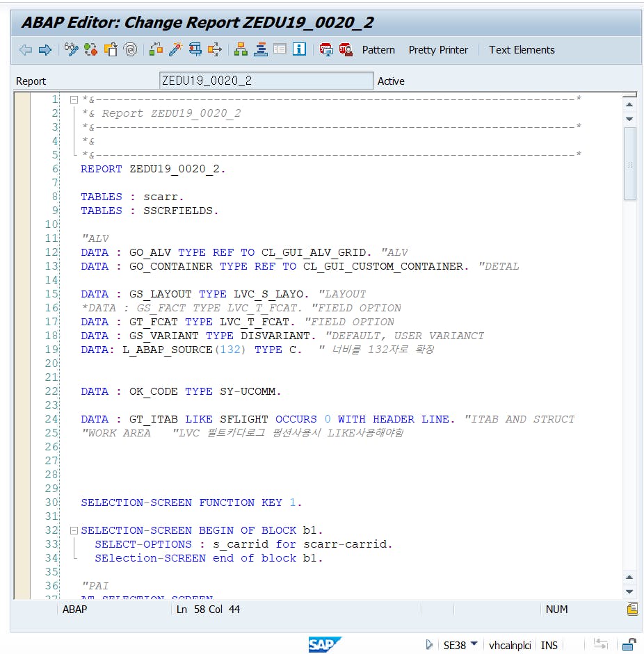Display the Object List hierarchy icon
Screen dimensions: 644x654
click(x=241, y=49)
